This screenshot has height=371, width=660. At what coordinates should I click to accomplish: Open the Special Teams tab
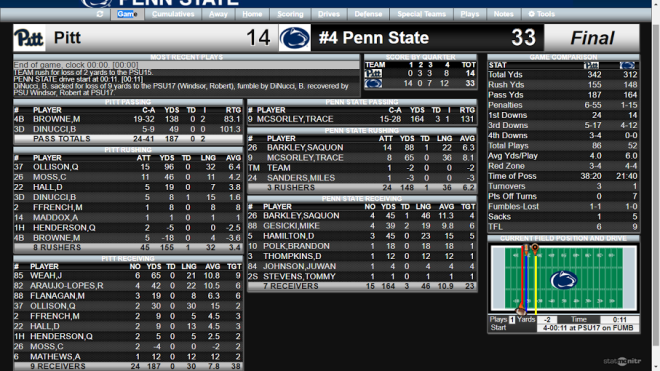click(x=421, y=14)
